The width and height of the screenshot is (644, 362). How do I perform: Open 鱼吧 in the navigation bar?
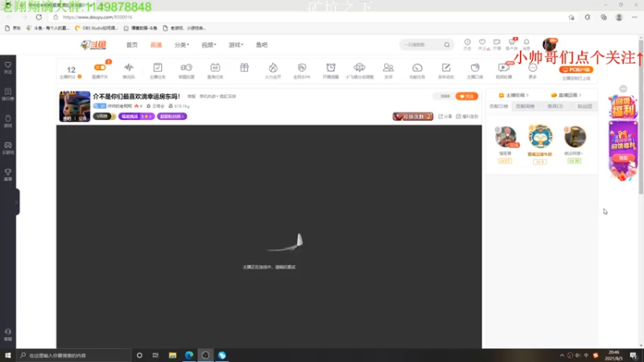coord(262,45)
